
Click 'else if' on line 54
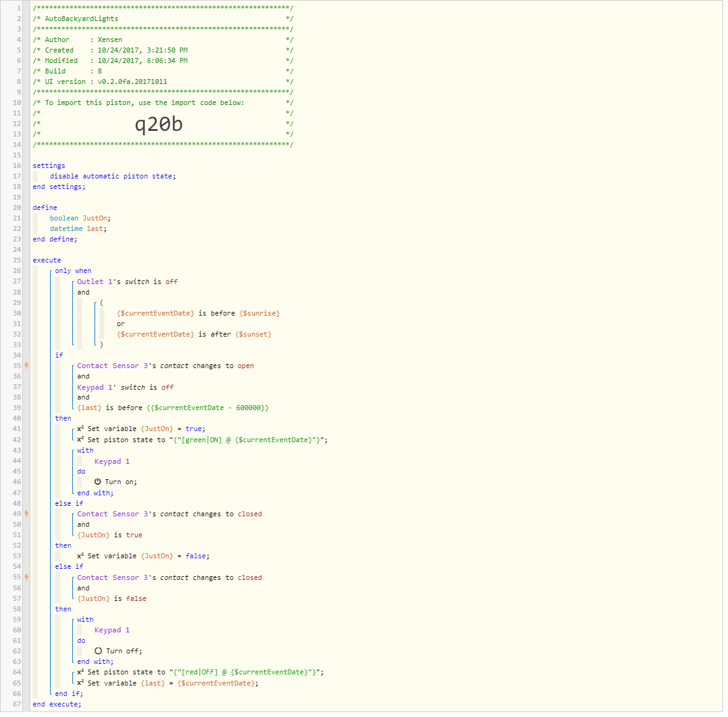[69, 567]
